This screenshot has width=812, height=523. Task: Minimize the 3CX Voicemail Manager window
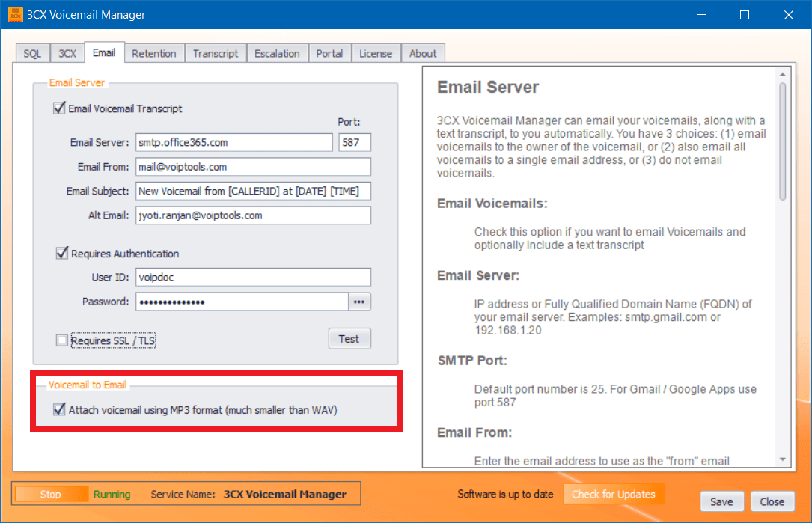[x=701, y=14]
